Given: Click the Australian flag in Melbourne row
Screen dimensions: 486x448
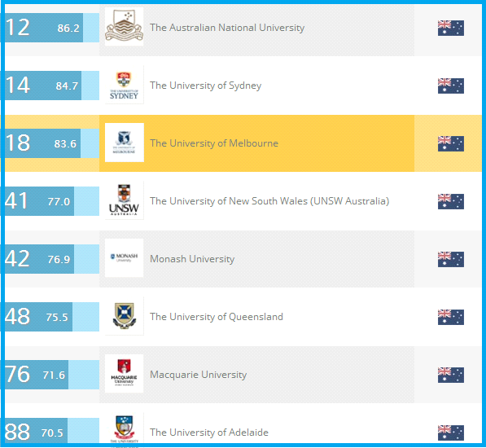Looking at the screenshot, I should click(451, 143).
